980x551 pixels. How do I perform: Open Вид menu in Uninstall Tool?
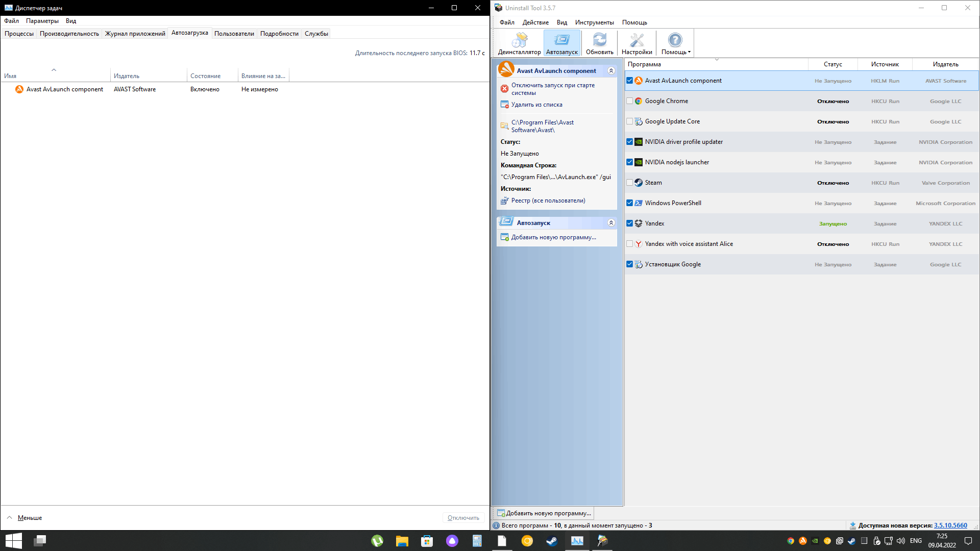point(561,22)
